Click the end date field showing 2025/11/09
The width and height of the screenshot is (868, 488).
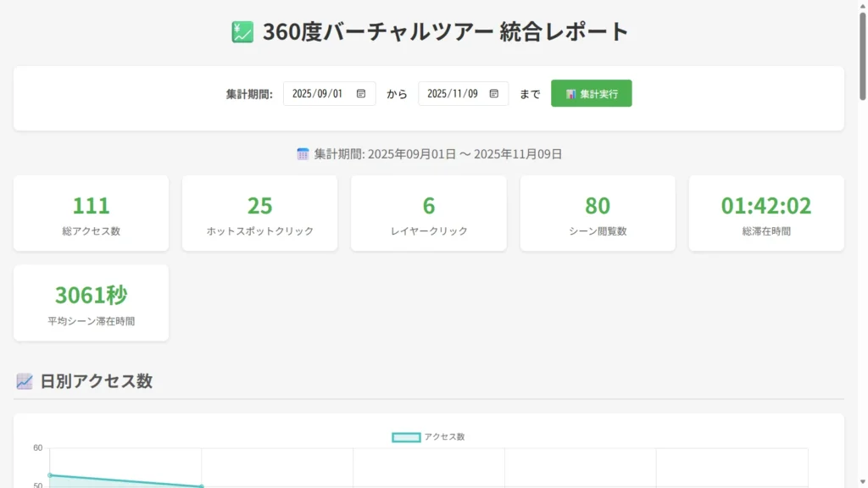453,94
